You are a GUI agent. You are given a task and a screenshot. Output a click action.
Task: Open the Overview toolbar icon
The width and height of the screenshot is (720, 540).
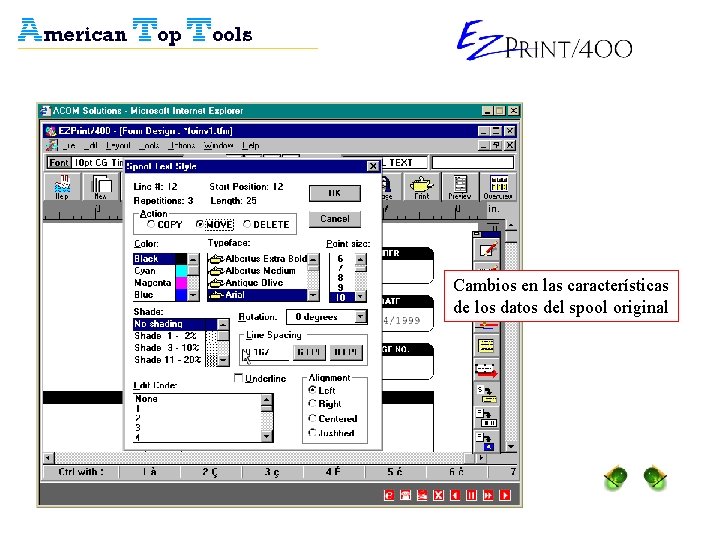(x=498, y=186)
